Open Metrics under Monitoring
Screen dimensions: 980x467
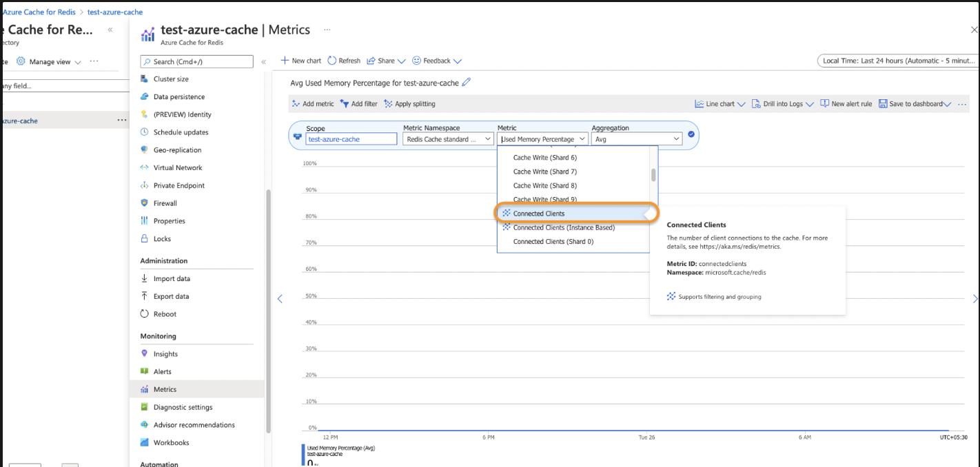[x=196, y=389]
